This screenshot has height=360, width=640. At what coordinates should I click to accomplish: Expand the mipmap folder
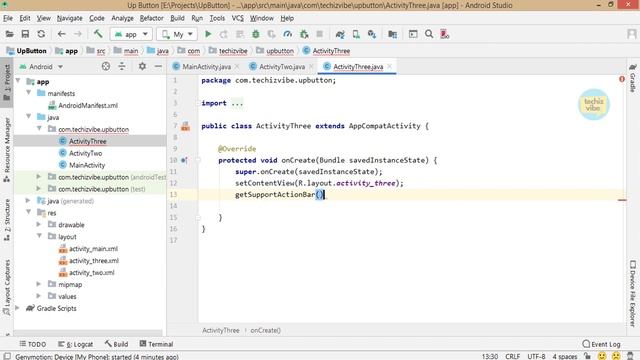click(x=39, y=284)
